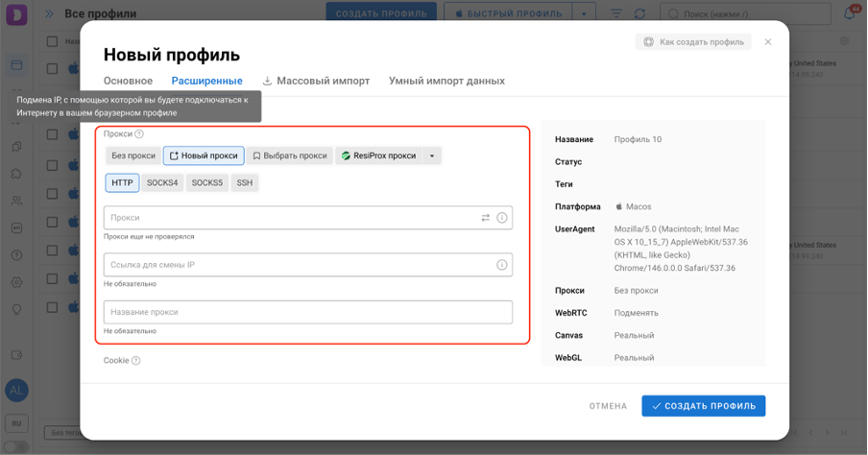Open the Быстрый профиль dropdown arrow

pos(584,13)
